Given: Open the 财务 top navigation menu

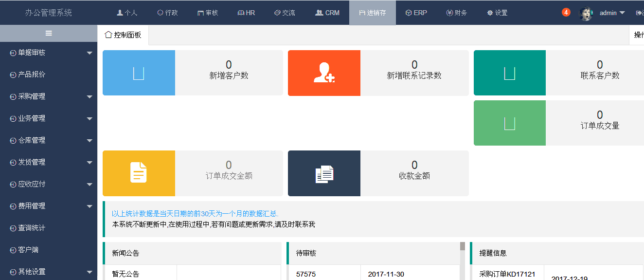Looking at the screenshot, I should pyautogui.click(x=456, y=13).
